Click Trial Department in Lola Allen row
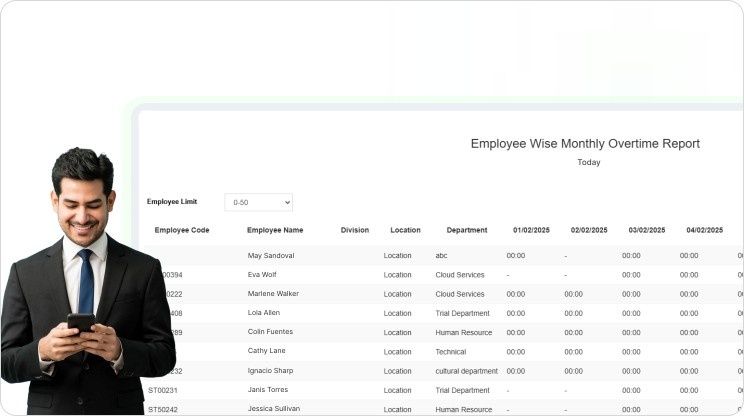This screenshot has width=744, height=416. (x=462, y=314)
